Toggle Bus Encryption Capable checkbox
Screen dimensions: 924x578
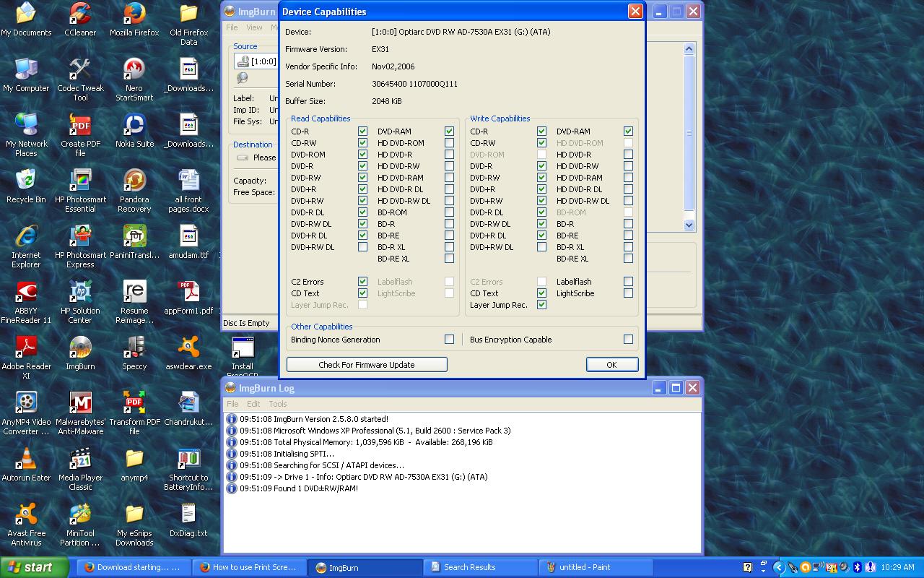pyautogui.click(x=628, y=340)
